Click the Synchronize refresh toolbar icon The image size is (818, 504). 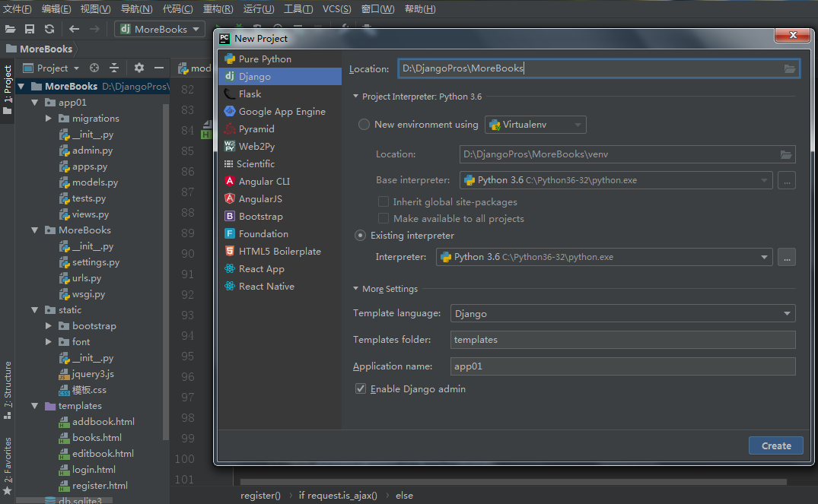point(49,29)
